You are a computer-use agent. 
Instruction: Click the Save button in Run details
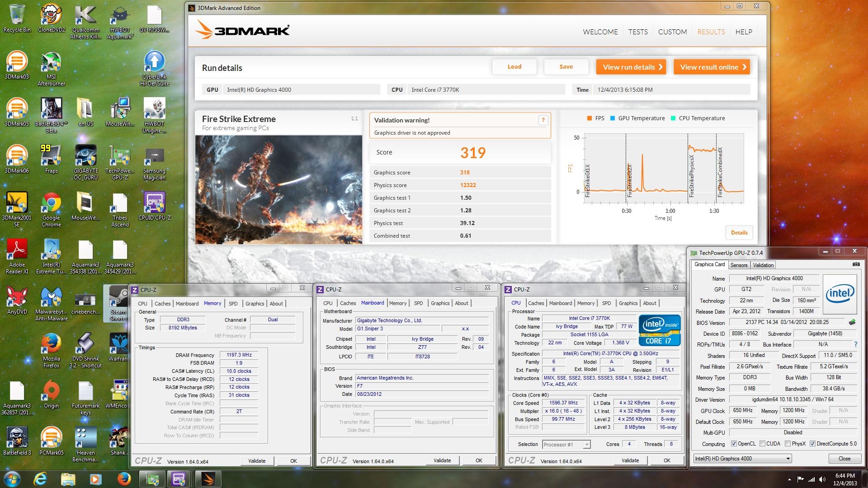tap(566, 67)
